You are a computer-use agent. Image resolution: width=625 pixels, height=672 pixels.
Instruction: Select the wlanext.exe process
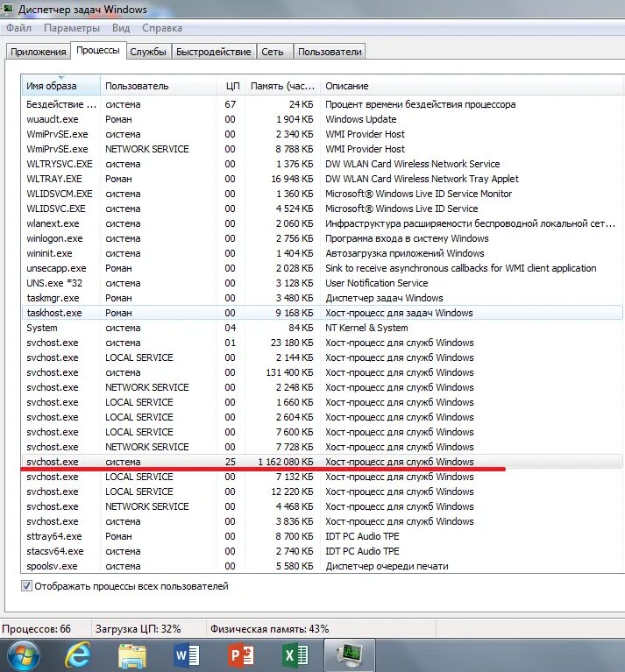322,223
